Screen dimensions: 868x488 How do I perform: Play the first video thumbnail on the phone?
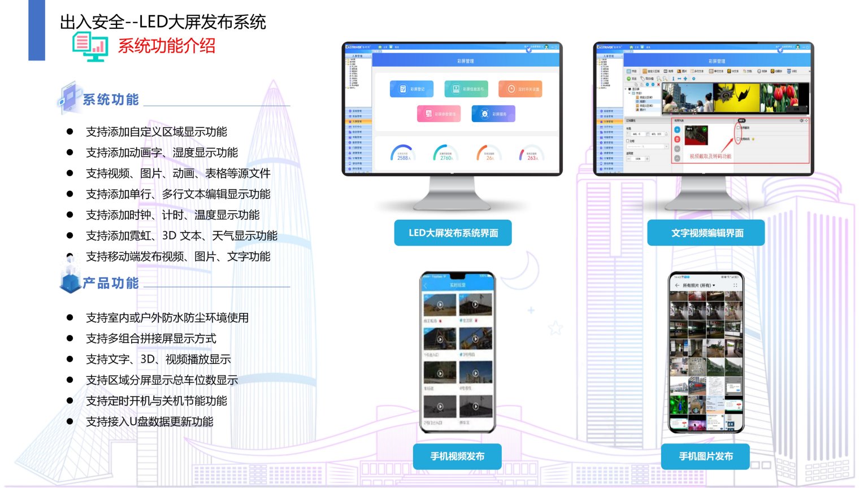(440, 305)
